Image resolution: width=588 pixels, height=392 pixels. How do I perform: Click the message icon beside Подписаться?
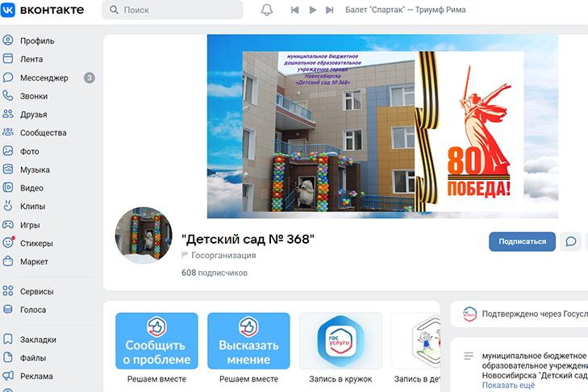[x=571, y=241]
